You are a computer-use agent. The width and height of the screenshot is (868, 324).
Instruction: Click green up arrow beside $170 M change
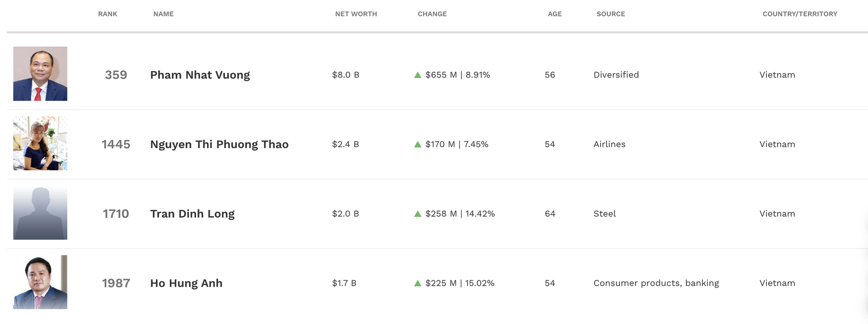click(418, 144)
